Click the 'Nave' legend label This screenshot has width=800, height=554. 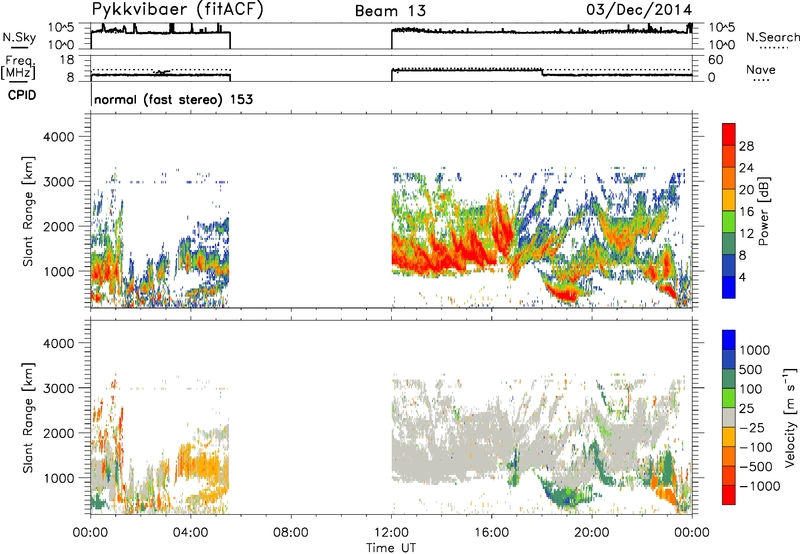click(x=761, y=69)
